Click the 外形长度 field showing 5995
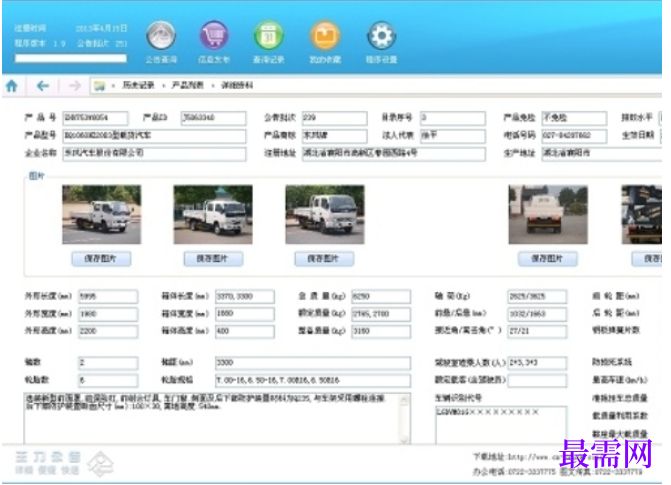Screen dimensions: 671x485 (x=108, y=296)
